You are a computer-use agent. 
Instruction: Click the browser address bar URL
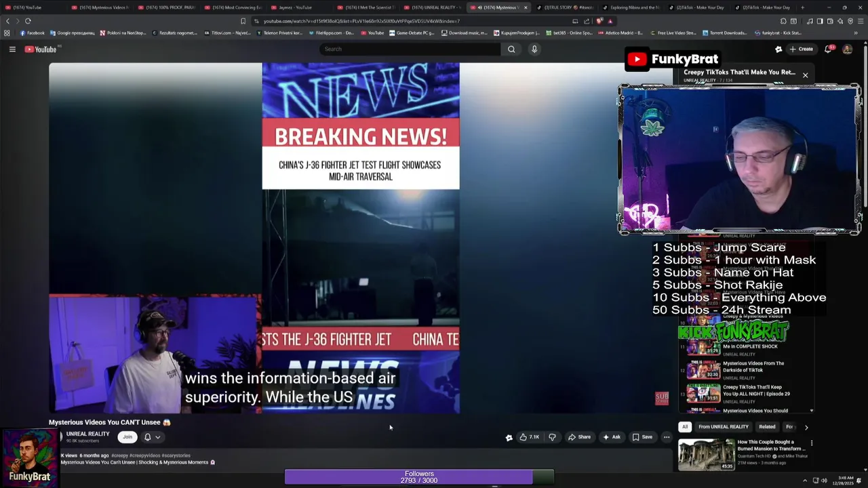pos(361,21)
